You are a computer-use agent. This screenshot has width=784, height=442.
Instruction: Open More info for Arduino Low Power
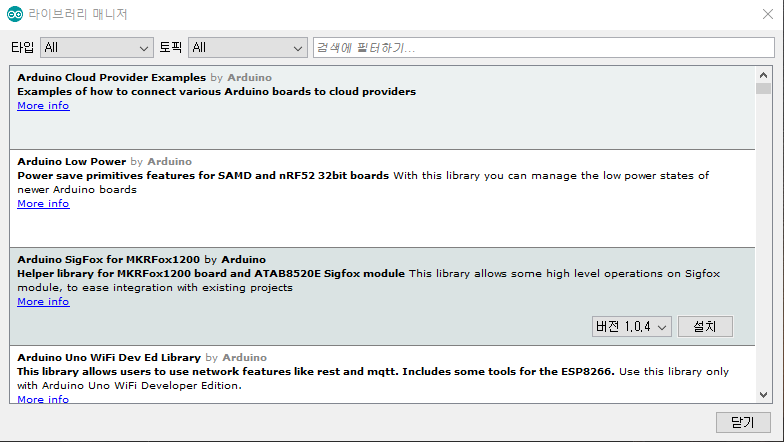tap(43, 204)
